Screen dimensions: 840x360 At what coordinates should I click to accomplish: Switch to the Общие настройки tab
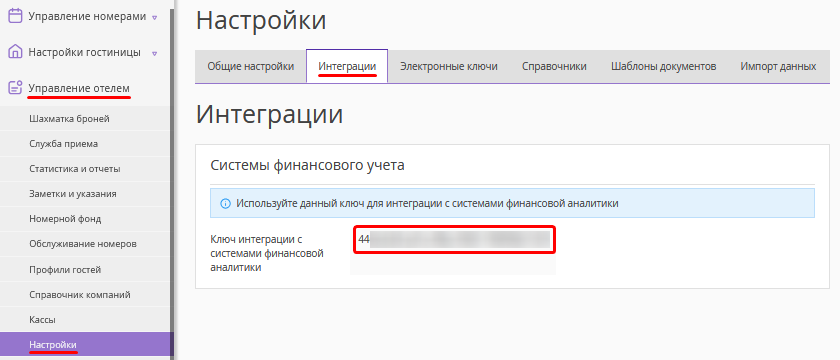click(x=251, y=66)
